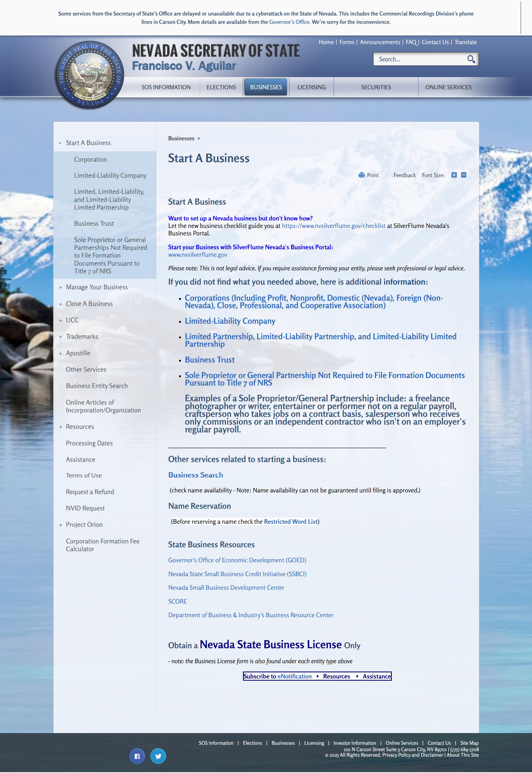
Task: Click the Print printer icon
Action: (361, 175)
